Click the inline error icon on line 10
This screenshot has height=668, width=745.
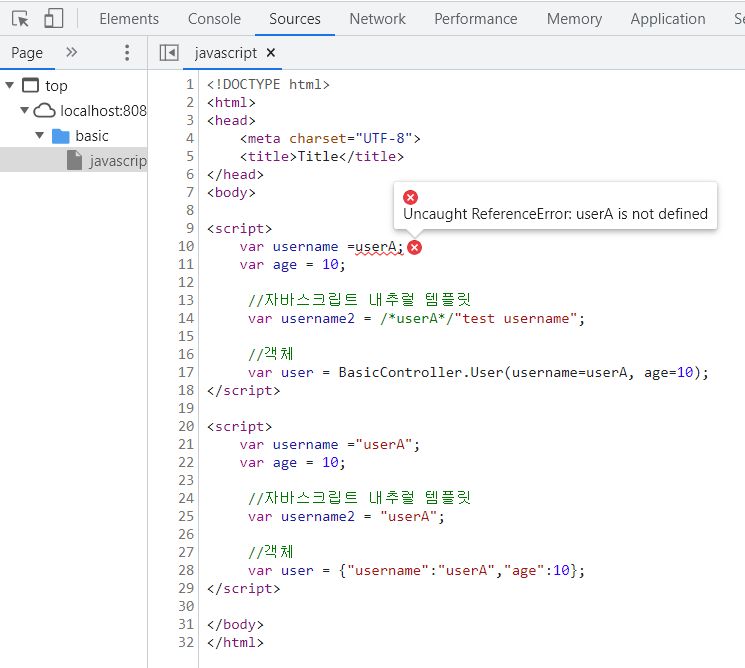[414, 248]
